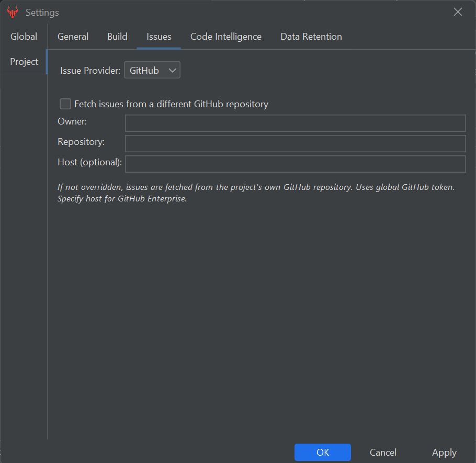Screen dimensions: 476x463
Task: Open the Issue Provider GitHub dropdown
Action: pos(152,70)
